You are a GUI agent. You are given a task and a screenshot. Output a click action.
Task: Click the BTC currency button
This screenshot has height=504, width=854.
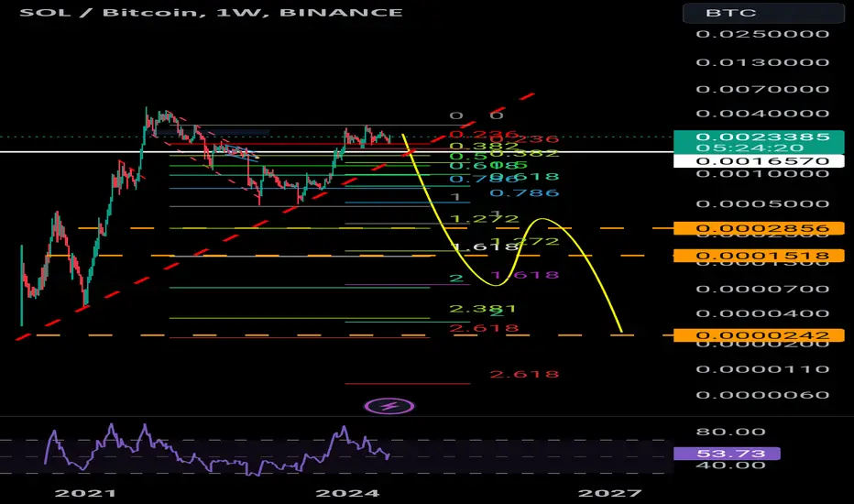pos(763,13)
